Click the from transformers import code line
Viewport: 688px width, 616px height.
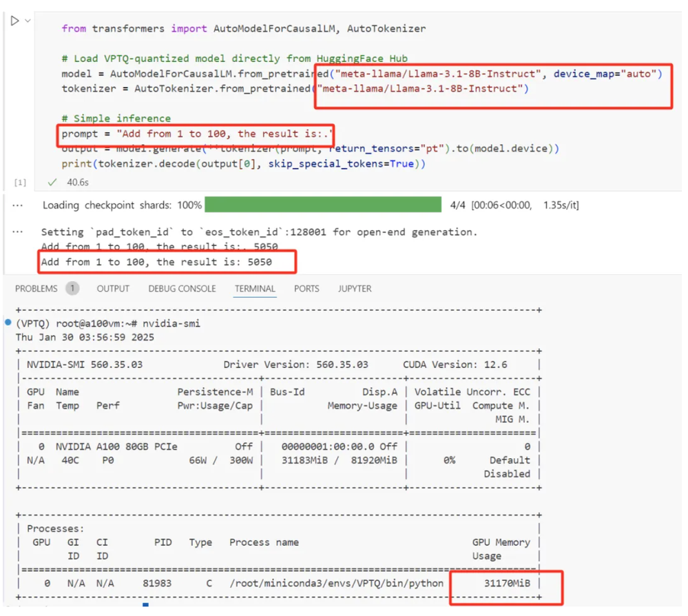(x=244, y=28)
